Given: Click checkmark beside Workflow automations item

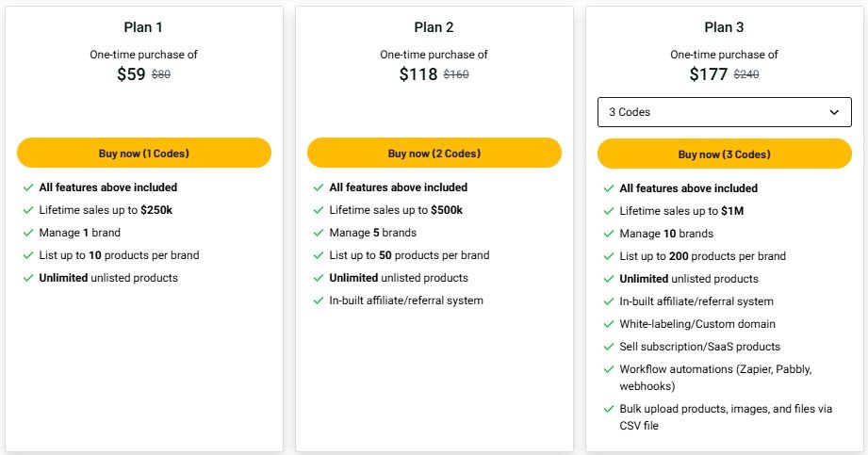Looking at the screenshot, I should pyautogui.click(x=609, y=370).
